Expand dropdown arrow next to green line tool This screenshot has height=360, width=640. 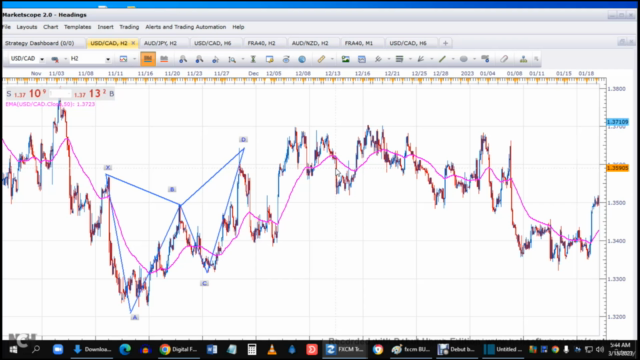[x=453, y=59]
